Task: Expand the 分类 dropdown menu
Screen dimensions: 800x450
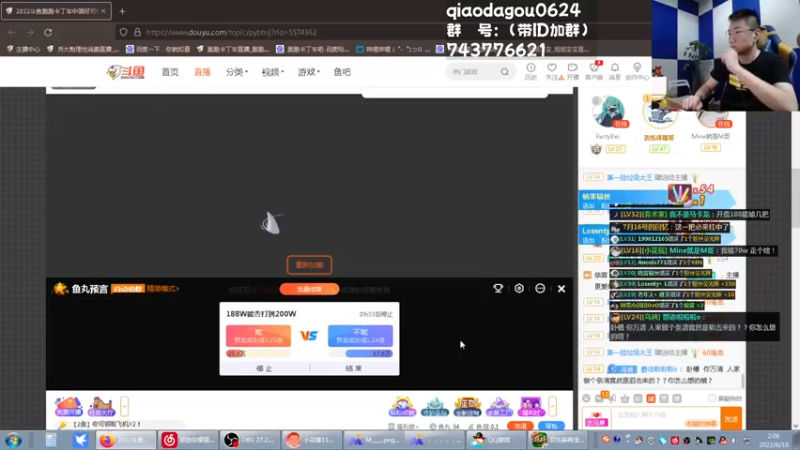Action: pyautogui.click(x=237, y=72)
